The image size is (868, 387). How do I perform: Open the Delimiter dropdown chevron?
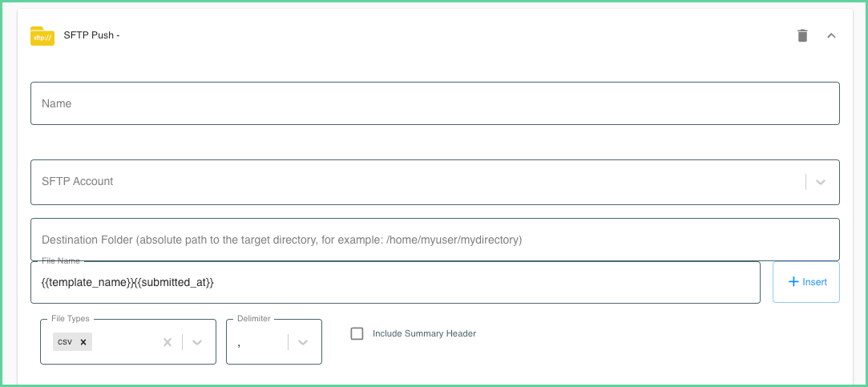click(302, 342)
